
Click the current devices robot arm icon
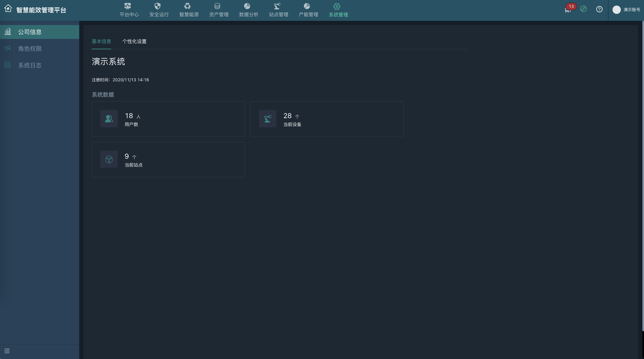coord(268,119)
